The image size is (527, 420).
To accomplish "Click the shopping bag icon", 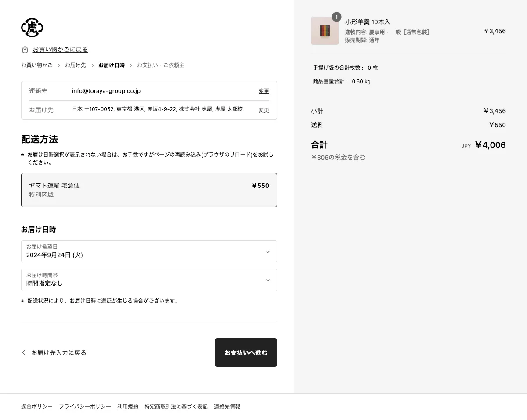I will pyautogui.click(x=25, y=50).
